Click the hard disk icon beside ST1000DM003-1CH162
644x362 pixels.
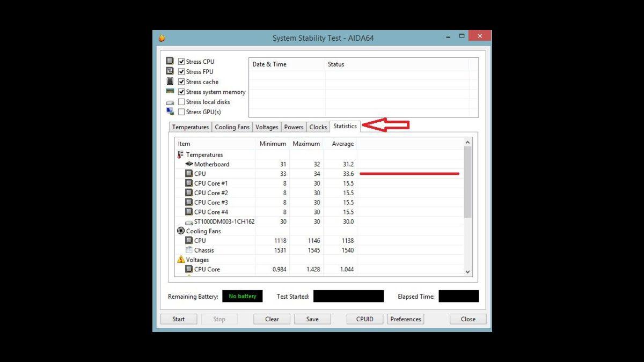[x=189, y=221]
